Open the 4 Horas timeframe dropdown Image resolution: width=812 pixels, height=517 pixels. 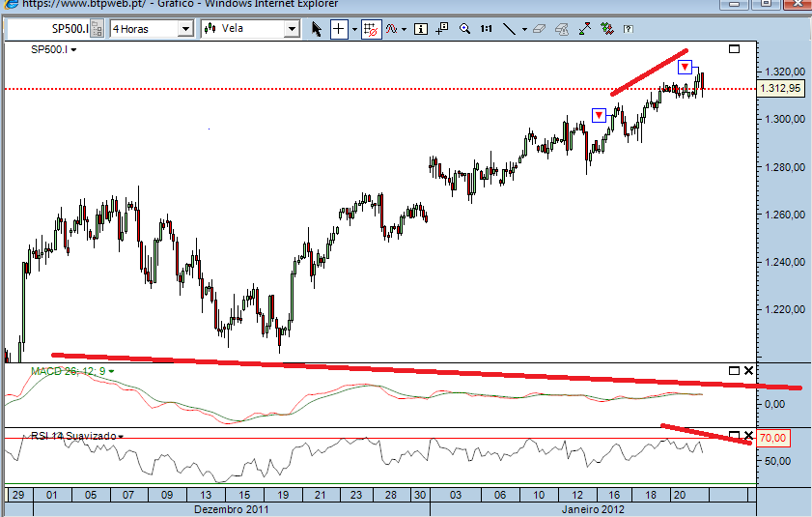pyautogui.click(x=185, y=29)
